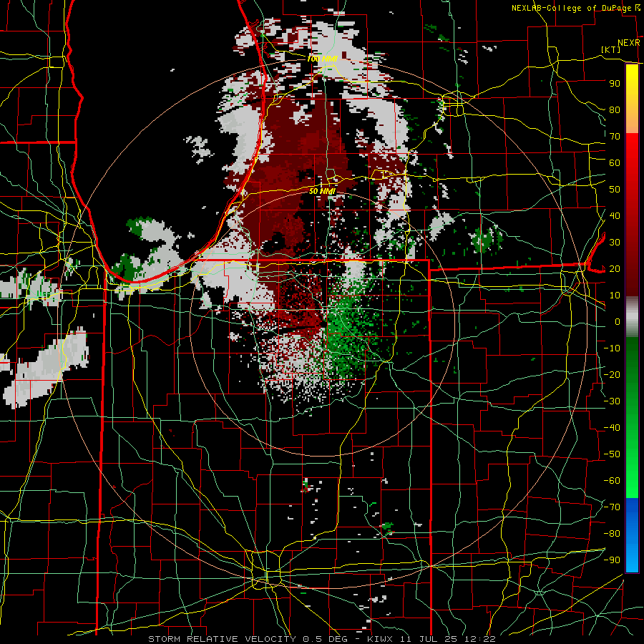Image resolution: width=644 pixels, height=644 pixels.
Task: Click the -90 value on the velocity scale
Action: coord(612,560)
